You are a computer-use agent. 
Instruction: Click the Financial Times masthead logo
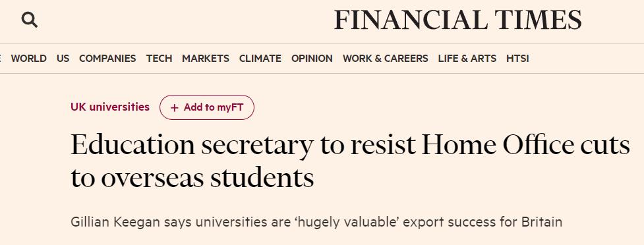point(458,20)
